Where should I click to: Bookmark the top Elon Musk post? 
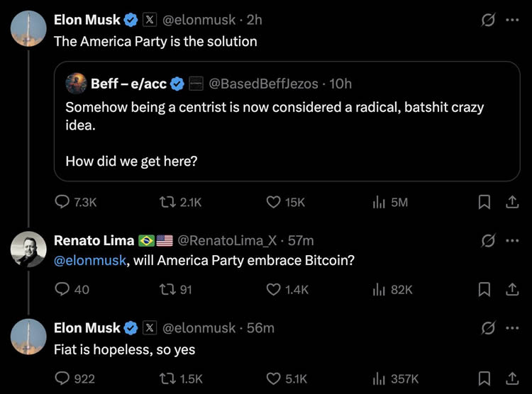coord(484,202)
